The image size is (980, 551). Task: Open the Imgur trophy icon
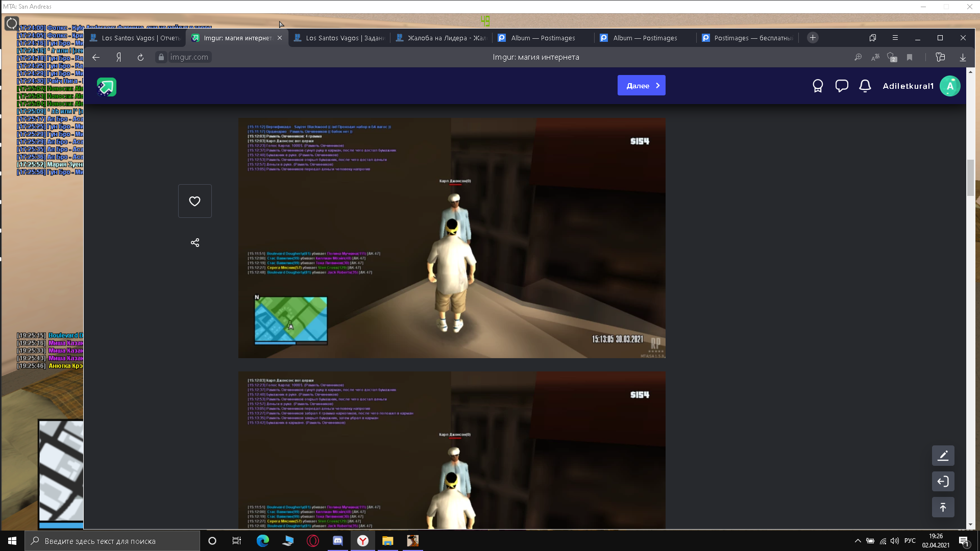(818, 86)
